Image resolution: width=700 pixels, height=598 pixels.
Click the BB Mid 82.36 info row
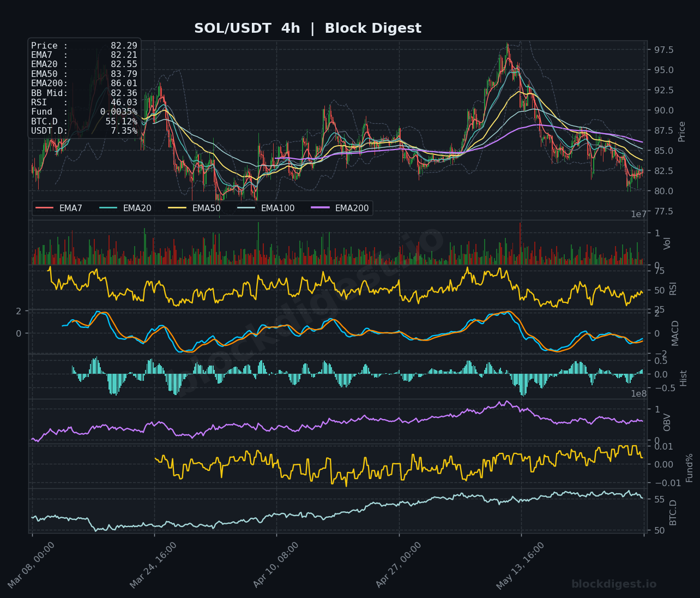point(84,93)
